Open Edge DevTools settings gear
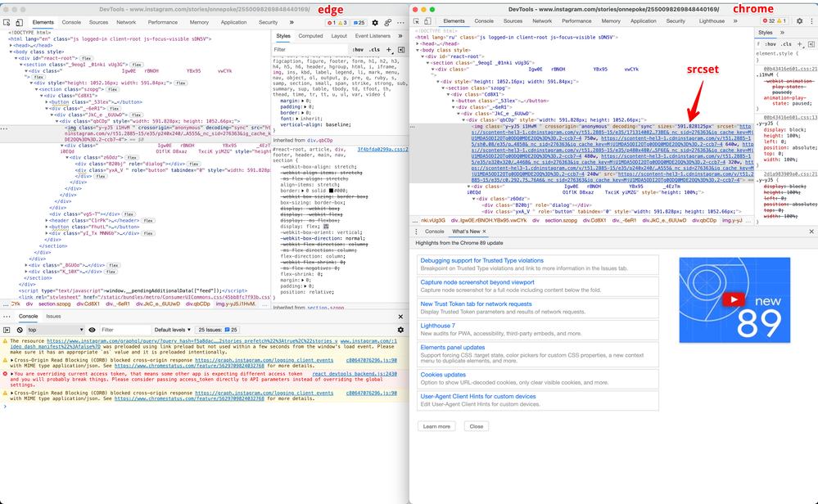Screen dimensions: 818x504 374,22
